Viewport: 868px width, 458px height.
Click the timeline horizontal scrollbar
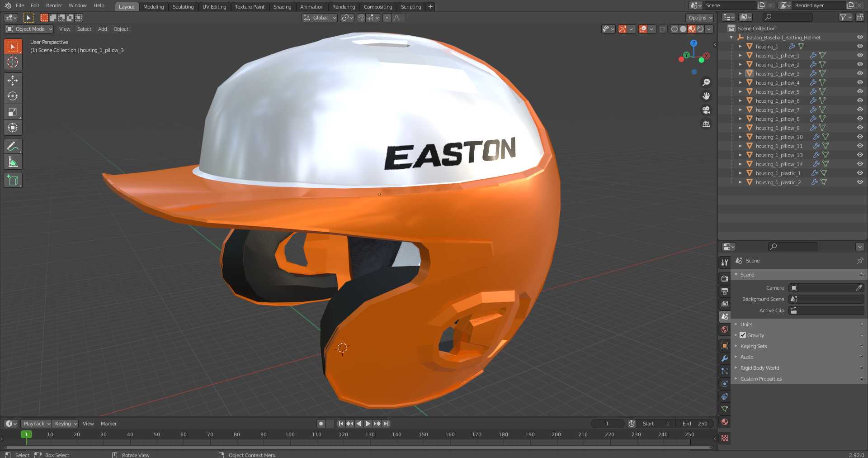(358, 447)
